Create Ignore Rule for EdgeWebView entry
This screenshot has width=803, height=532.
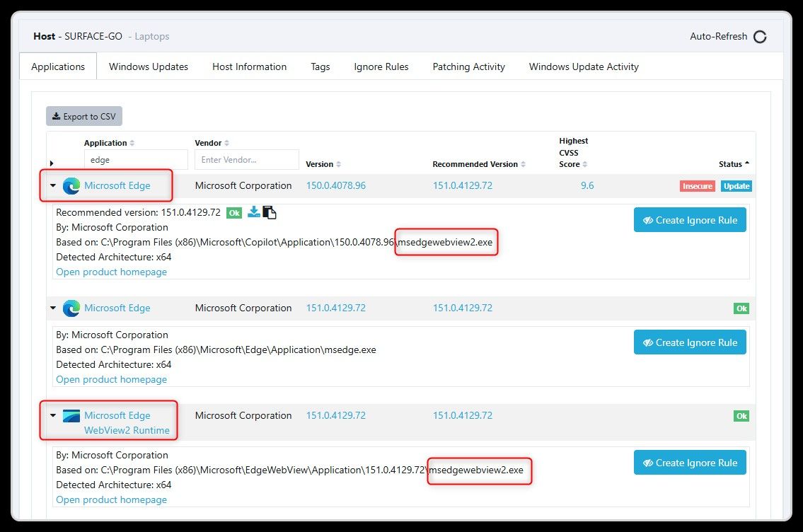coord(690,463)
